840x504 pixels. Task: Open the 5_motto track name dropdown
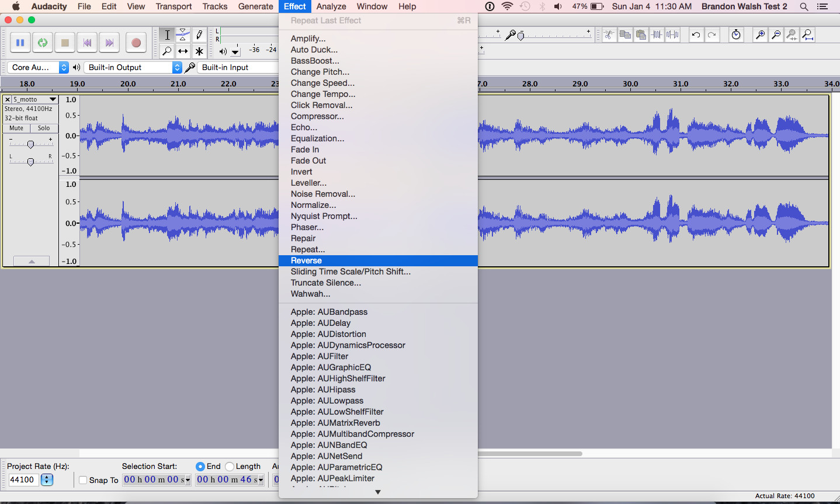point(35,99)
